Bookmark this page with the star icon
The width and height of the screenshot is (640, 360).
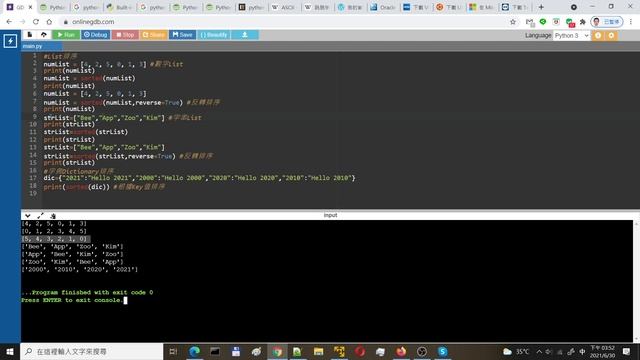[x=513, y=22]
